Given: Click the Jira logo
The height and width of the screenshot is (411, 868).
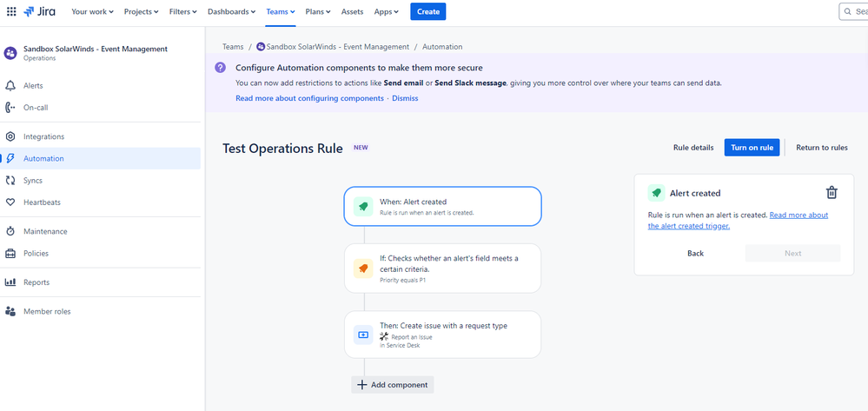Looking at the screenshot, I should coord(40,11).
